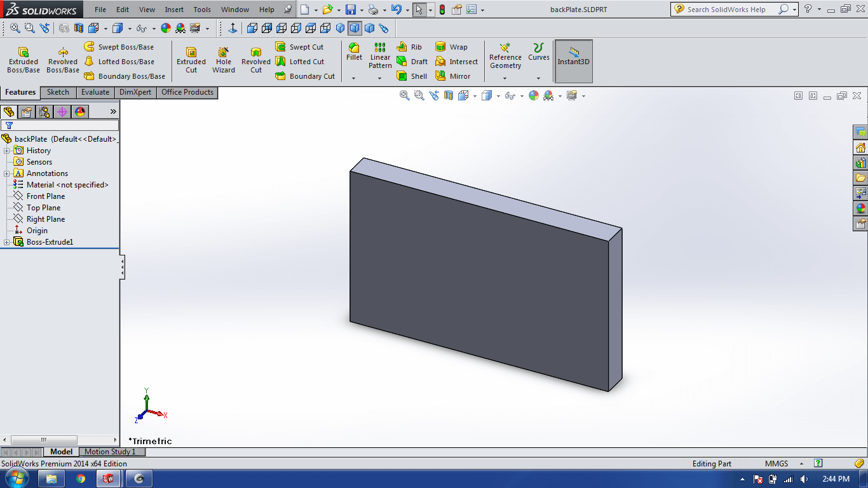The height and width of the screenshot is (488, 868).
Task: Select the Origin in feature tree
Action: 31,231
